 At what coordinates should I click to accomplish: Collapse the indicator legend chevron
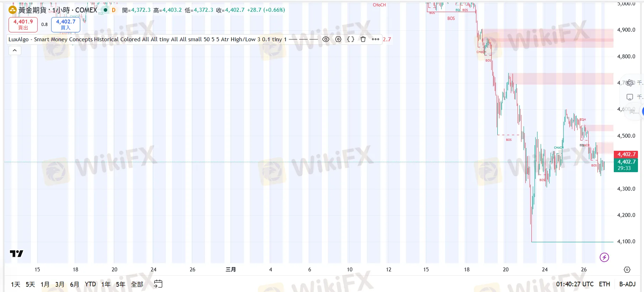pos(15,51)
